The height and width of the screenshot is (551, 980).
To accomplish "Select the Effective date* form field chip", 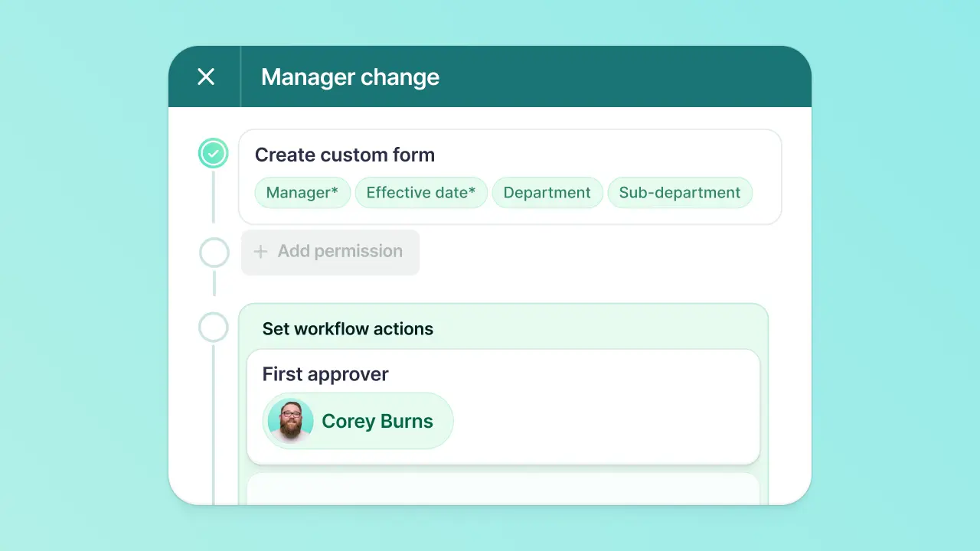I will (421, 192).
